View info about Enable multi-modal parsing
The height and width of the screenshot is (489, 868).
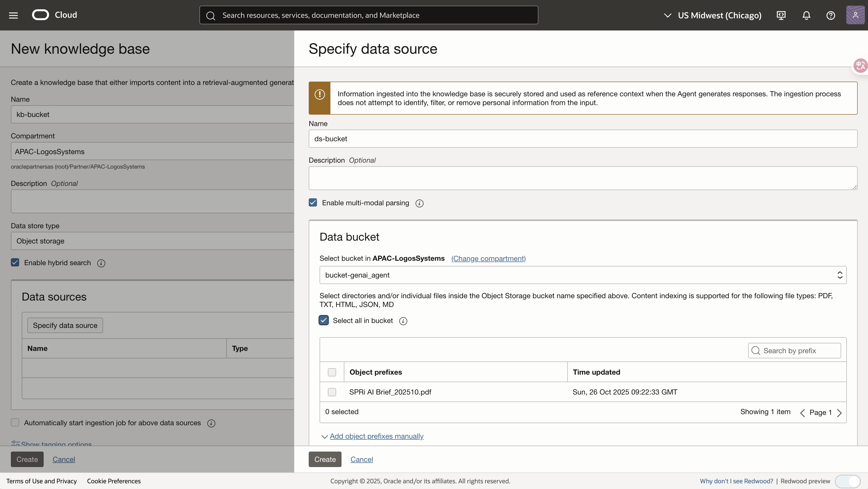(x=419, y=203)
